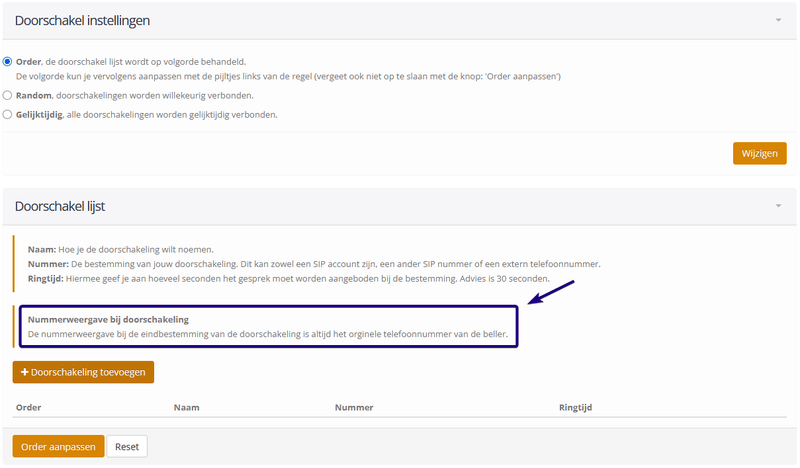
Task: Click the Nummerweergave bij doorschakeling heading
Action: [108, 319]
